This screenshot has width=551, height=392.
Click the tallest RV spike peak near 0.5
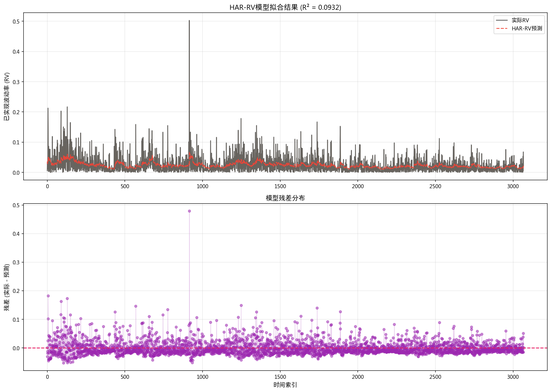coord(189,21)
